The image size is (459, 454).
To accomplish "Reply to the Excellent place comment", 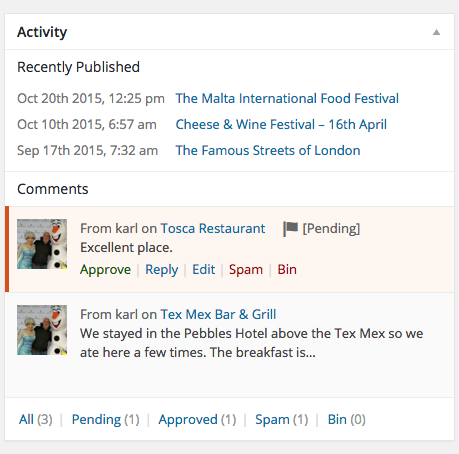I will (x=162, y=269).
